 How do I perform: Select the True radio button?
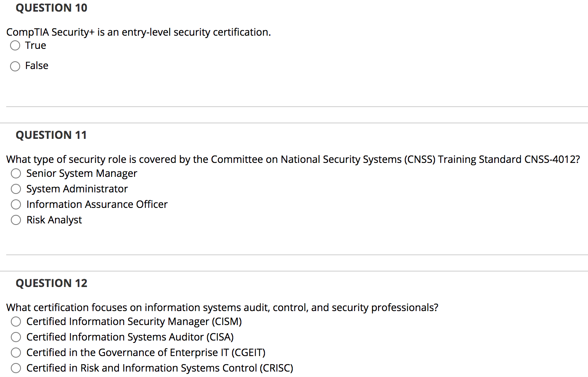point(15,46)
